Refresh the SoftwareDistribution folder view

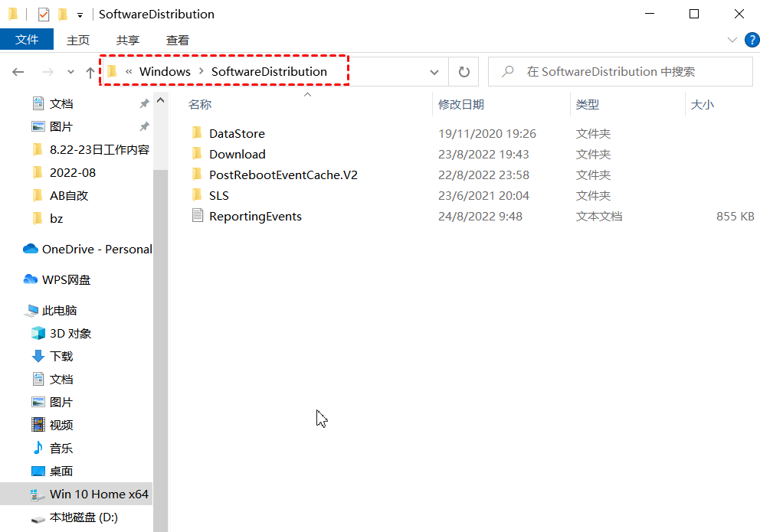point(464,72)
